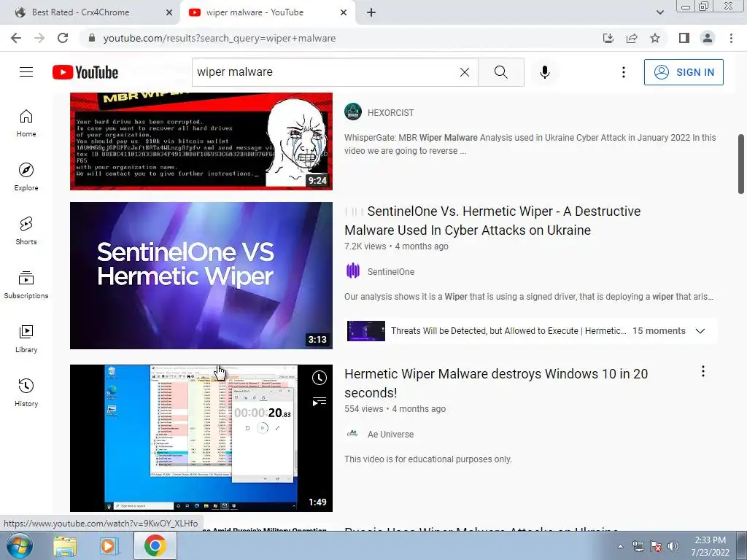Open the Windows Start button
Viewport: 747px width, 560px height.
(20, 545)
